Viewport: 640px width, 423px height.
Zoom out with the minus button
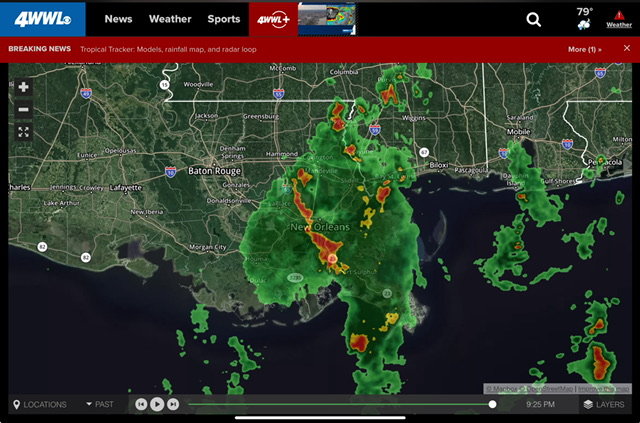(23, 110)
